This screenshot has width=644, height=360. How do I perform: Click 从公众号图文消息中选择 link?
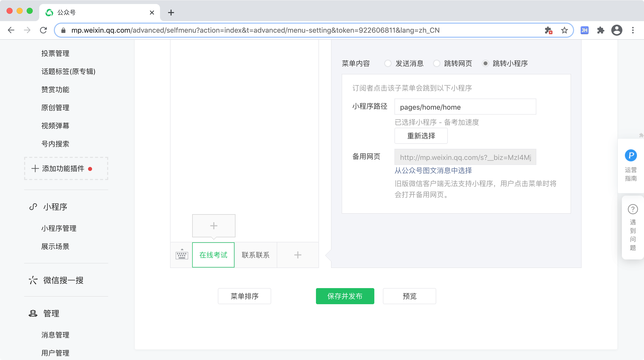[433, 170]
